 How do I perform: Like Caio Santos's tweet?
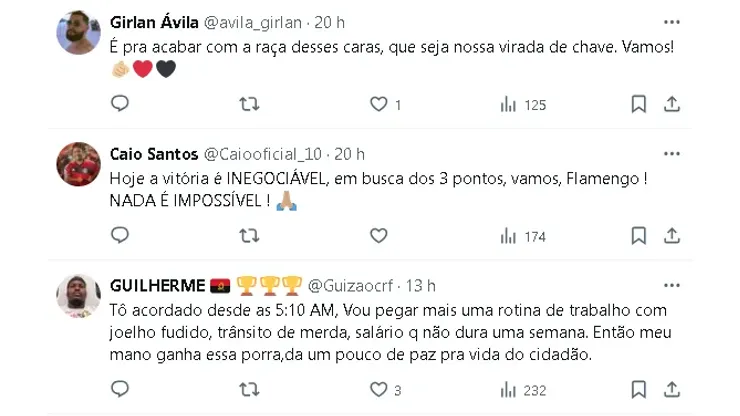(x=379, y=236)
